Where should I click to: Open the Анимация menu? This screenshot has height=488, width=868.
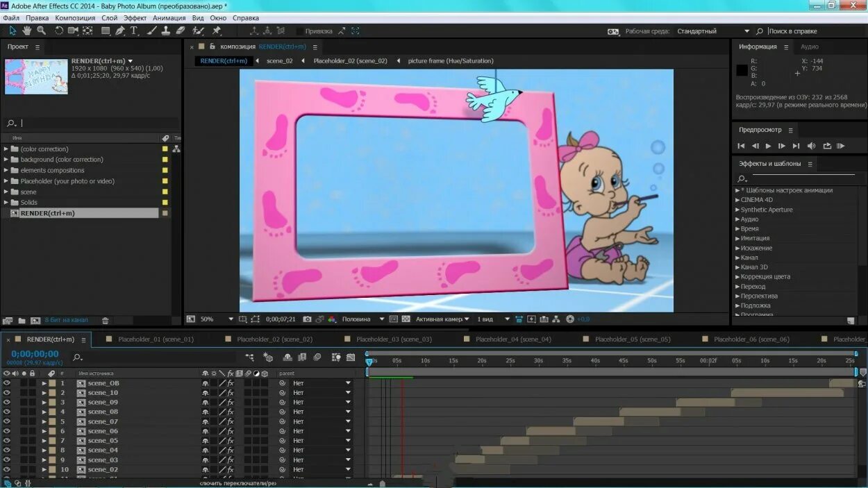pos(169,18)
